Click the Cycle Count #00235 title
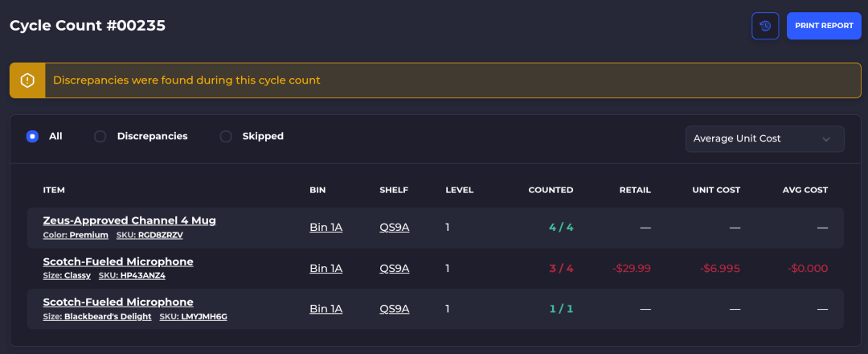The image size is (868, 354). [88, 26]
